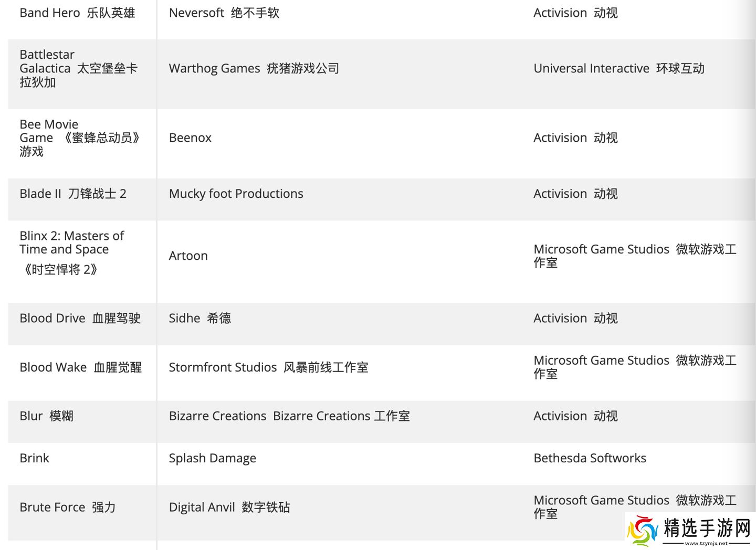Viewport: 756px width, 550px height.
Task: Click the Blade II game title
Action: pyautogui.click(x=73, y=194)
